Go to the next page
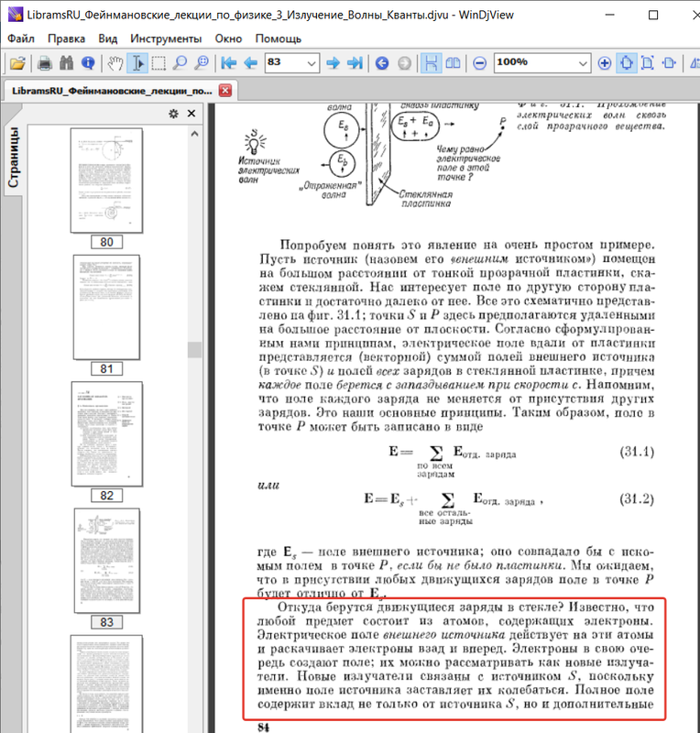 333,63
